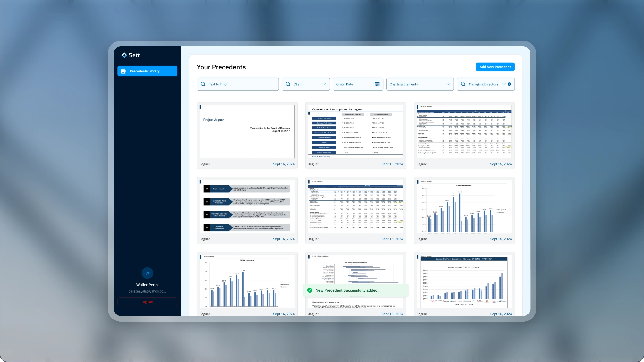Click the magnifier icon in Client filter
The height and width of the screenshot is (362, 644).
point(288,84)
